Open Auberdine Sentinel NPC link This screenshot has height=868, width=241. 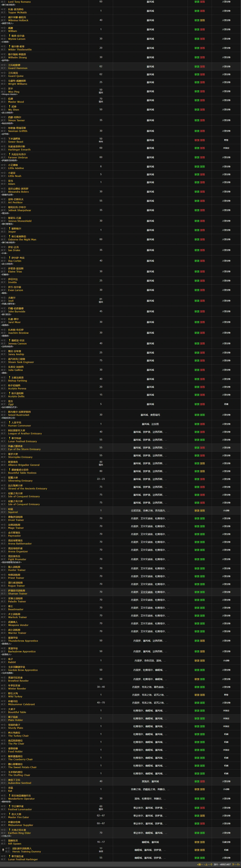(20, 783)
